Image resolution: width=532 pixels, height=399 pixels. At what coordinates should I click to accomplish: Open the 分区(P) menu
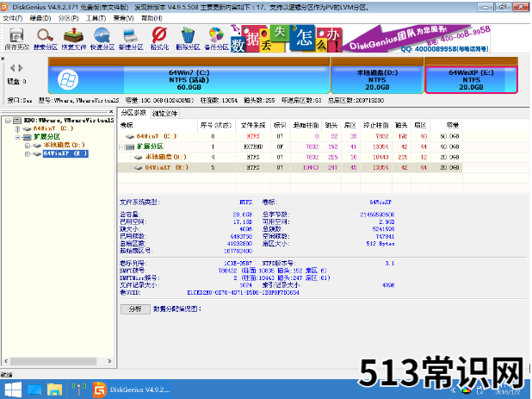(x=68, y=18)
